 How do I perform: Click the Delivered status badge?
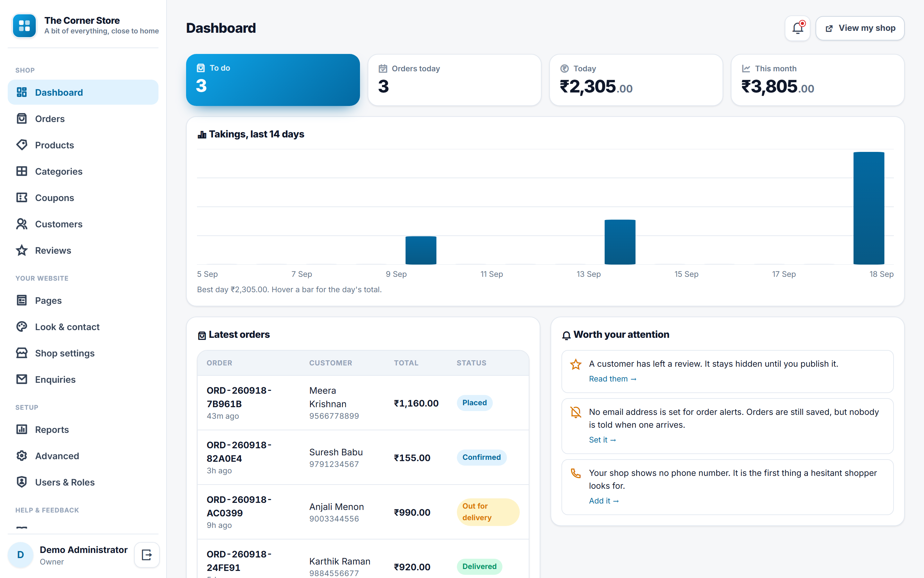479,566
